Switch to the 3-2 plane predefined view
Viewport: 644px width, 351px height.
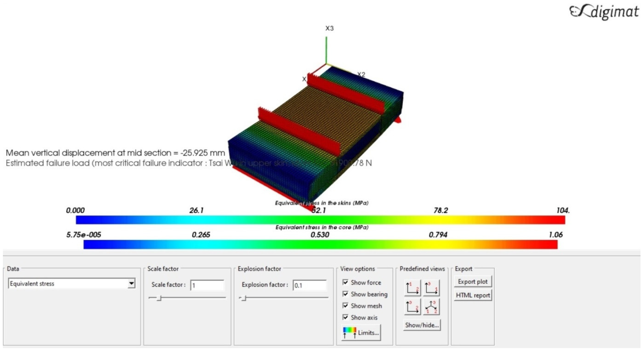[x=412, y=307]
